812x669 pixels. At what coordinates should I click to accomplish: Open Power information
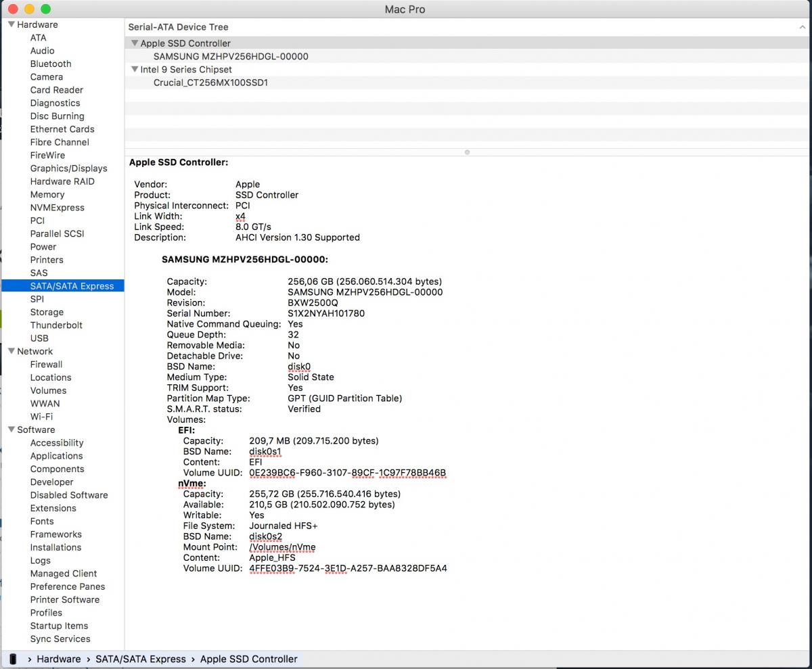pyautogui.click(x=43, y=247)
